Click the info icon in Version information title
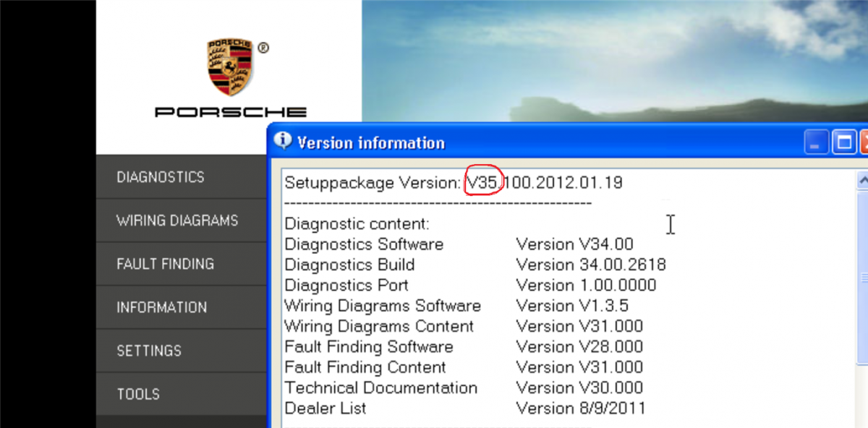 (284, 141)
